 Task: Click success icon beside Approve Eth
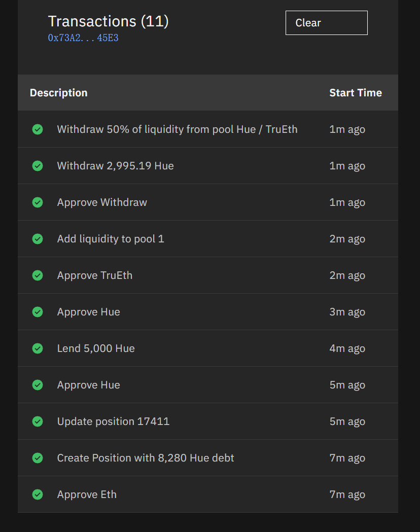38,494
